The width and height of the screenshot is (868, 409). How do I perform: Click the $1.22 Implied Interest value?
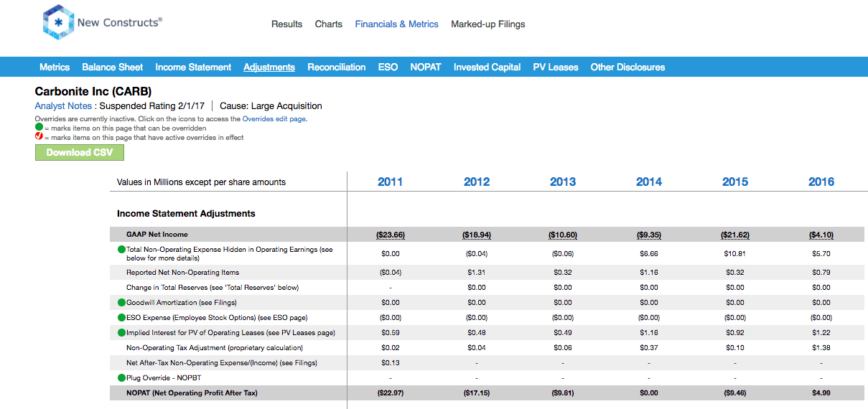[821, 333]
